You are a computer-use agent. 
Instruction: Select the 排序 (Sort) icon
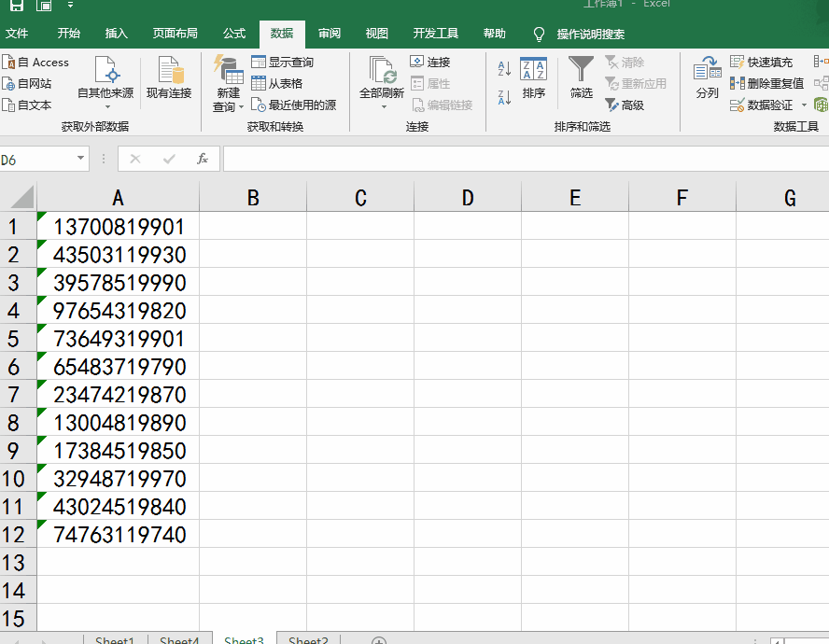click(x=535, y=82)
